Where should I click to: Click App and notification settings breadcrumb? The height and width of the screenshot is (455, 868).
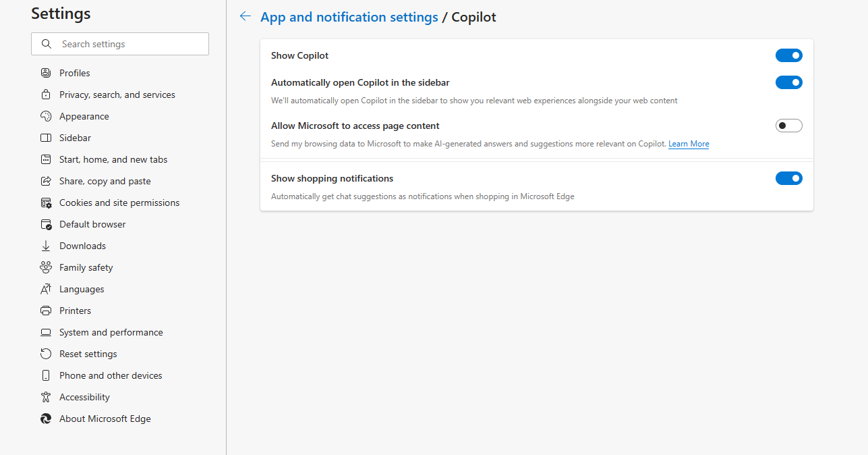tap(349, 18)
